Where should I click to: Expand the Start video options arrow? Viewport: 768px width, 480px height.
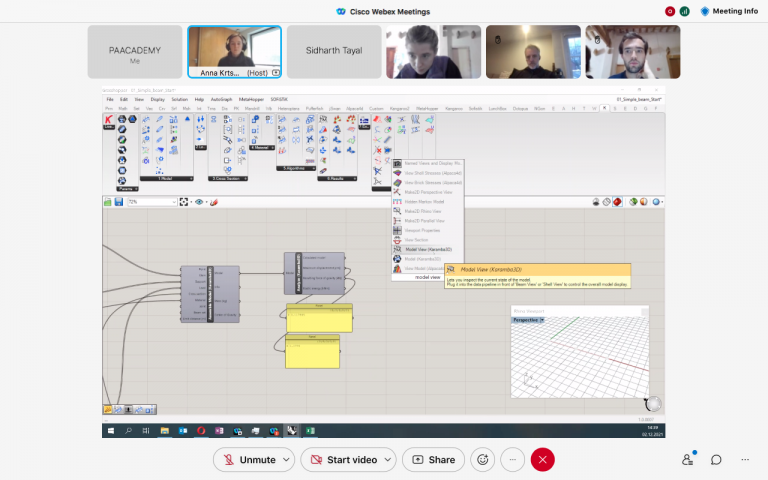coord(387,459)
